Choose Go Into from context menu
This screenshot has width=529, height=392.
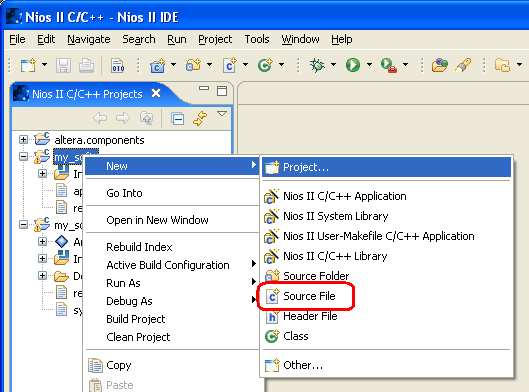[172, 193]
